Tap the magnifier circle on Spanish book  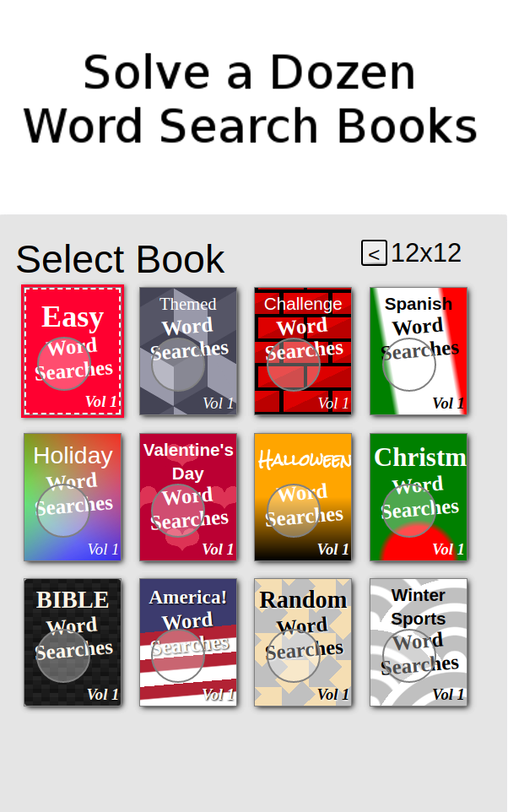[x=408, y=365]
